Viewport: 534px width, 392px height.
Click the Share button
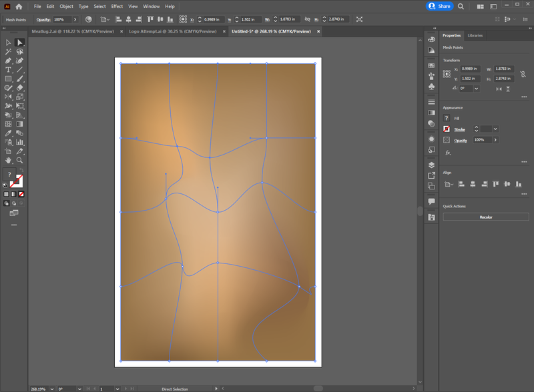pyautogui.click(x=440, y=6)
